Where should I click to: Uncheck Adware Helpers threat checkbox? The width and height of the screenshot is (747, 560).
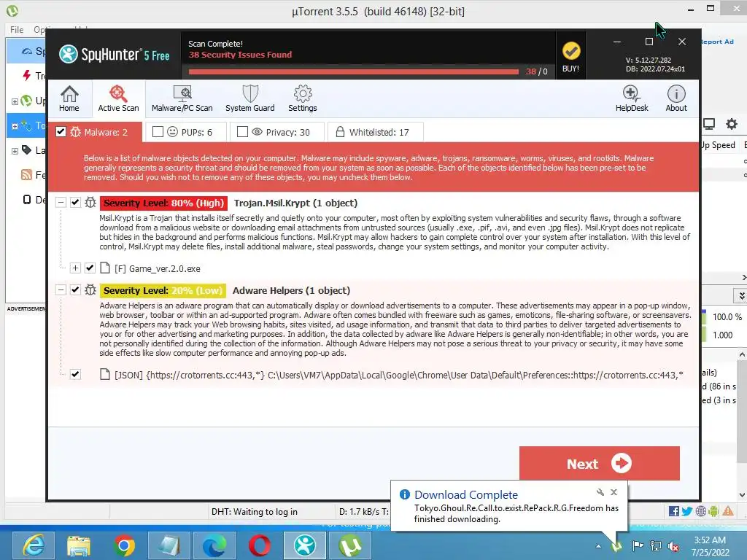pyautogui.click(x=75, y=289)
